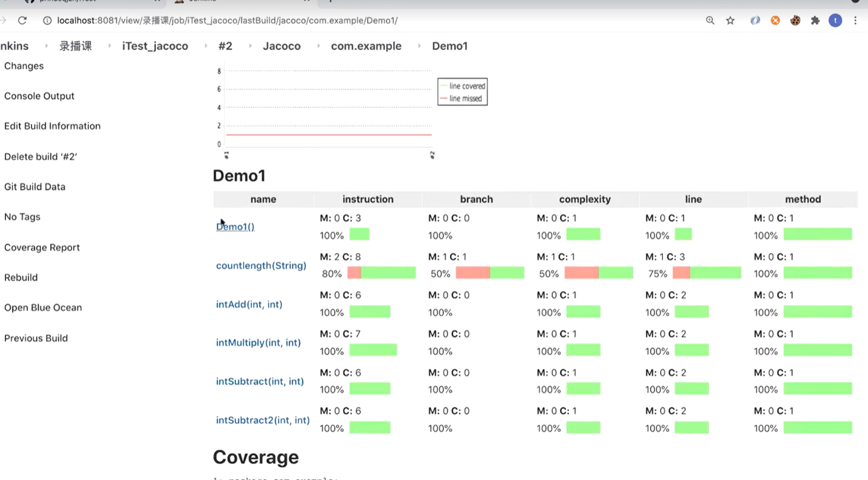Click intMultiply instruction green coverage bar

[x=374, y=350]
